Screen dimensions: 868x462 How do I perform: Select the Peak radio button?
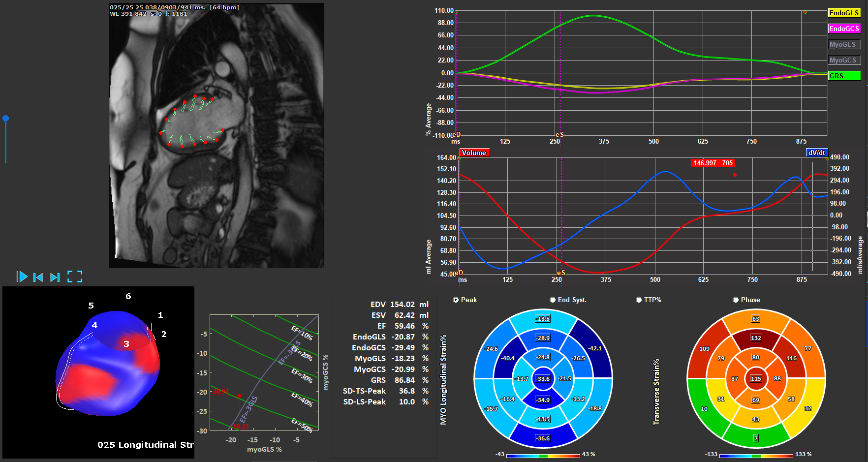456,300
